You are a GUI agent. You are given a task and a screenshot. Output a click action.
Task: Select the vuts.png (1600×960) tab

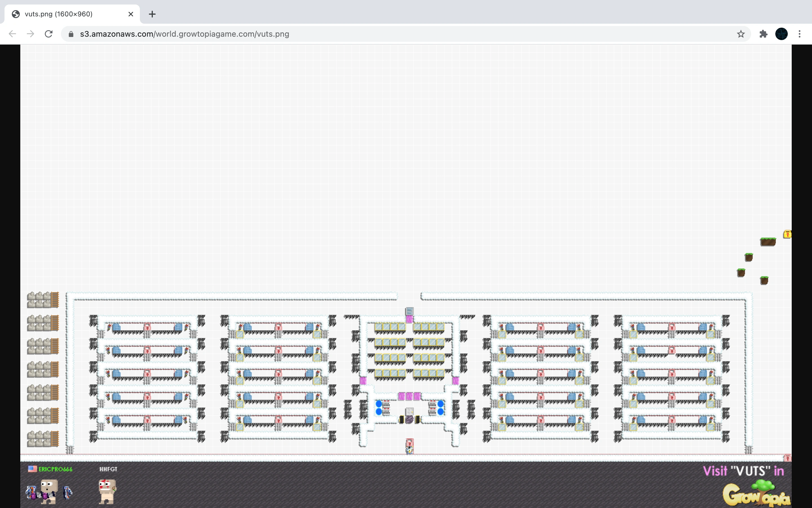click(72, 14)
